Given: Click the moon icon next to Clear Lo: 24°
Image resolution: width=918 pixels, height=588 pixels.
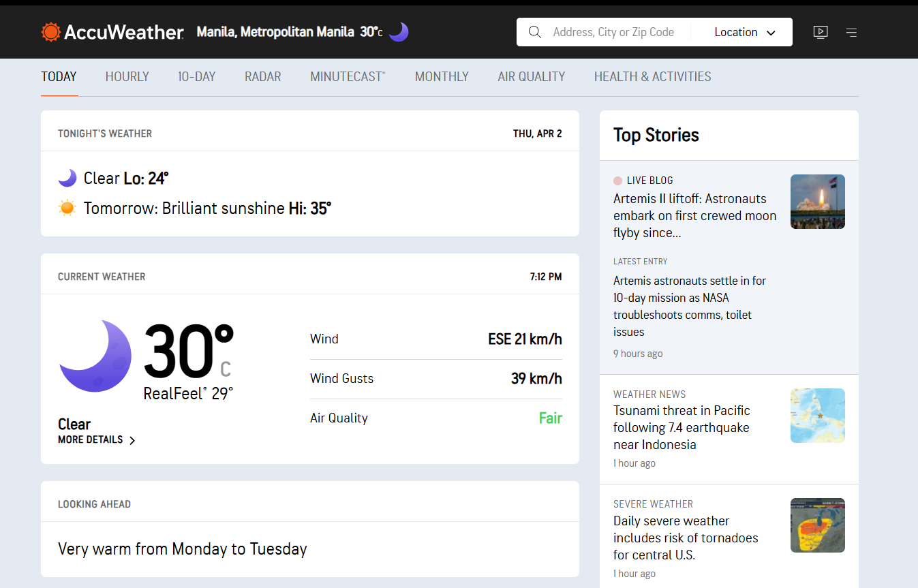Looking at the screenshot, I should 67,179.
